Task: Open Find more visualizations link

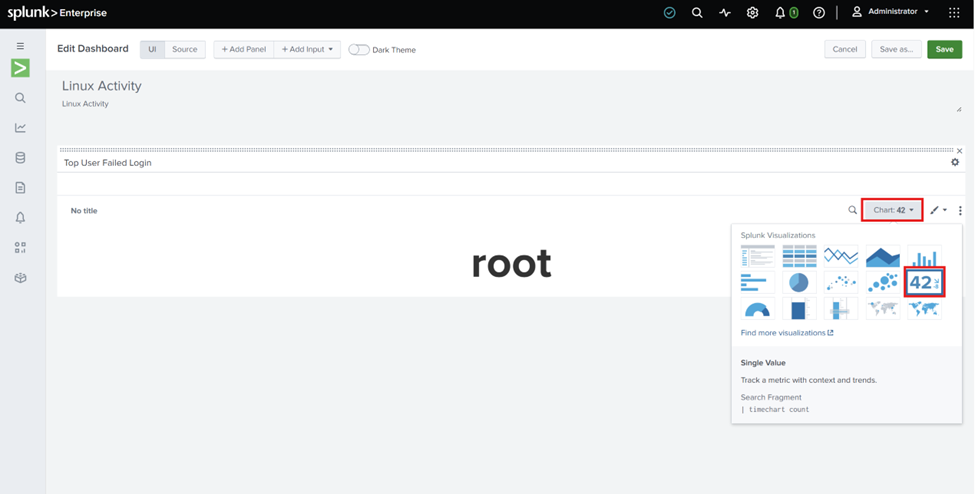Action: [x=787, y=333]
